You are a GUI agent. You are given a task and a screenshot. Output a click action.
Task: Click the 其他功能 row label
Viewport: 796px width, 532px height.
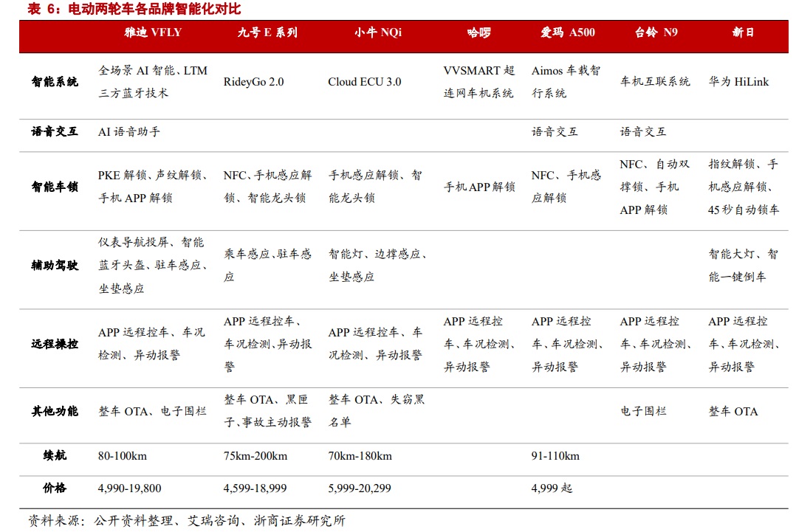[x=55, y=411]
